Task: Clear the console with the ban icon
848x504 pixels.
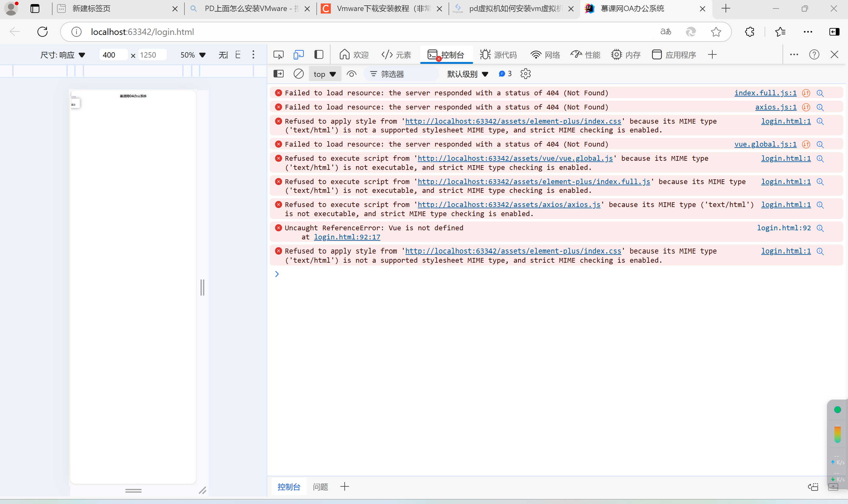Action: pos(298,74)
